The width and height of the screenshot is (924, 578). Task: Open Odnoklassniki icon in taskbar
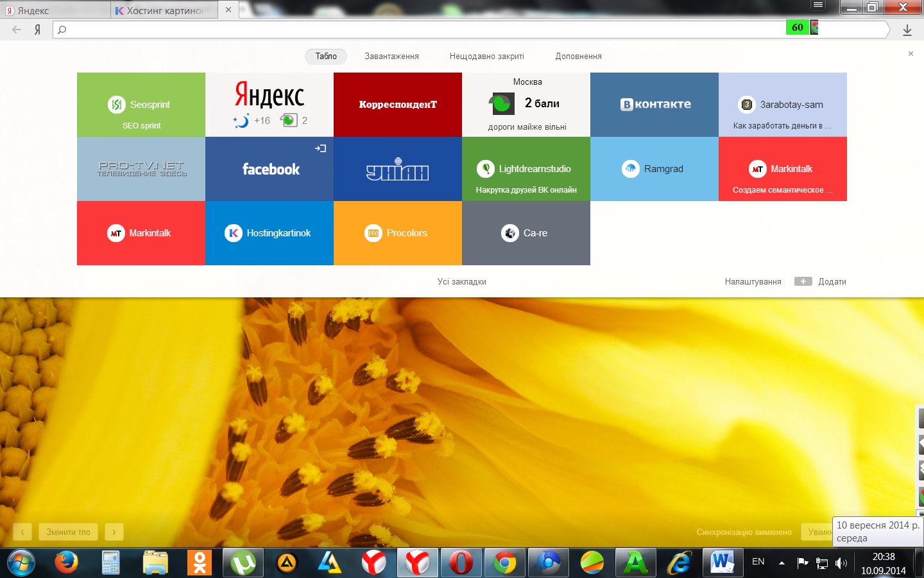tap(200, 563)
